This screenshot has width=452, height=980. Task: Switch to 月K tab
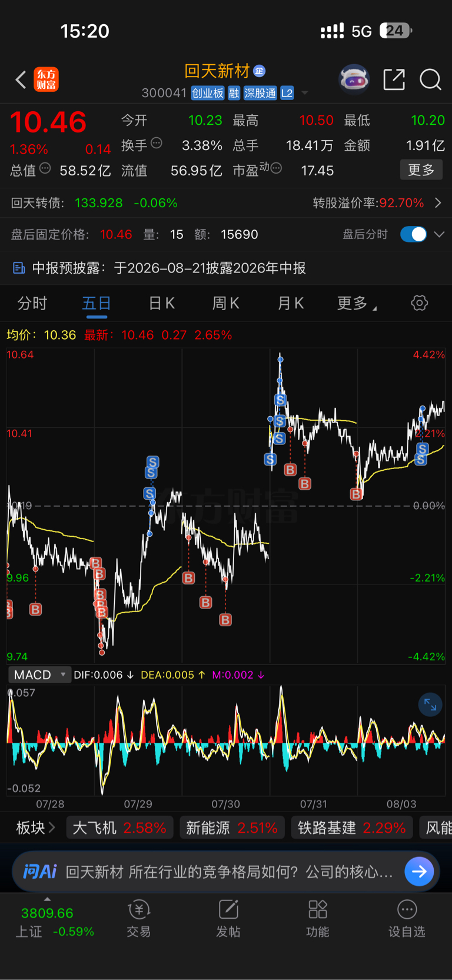(x=290, y=303)
